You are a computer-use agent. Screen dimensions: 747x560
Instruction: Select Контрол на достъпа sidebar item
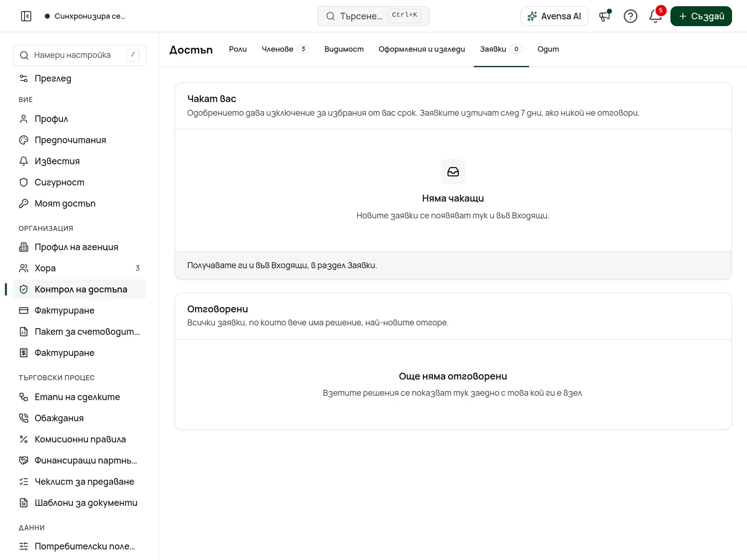pyautogui.click(x=79, y=289)
